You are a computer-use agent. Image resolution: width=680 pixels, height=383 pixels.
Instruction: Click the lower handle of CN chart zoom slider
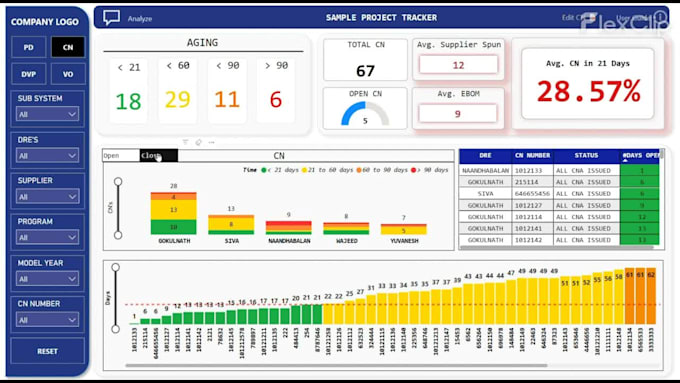118,235
